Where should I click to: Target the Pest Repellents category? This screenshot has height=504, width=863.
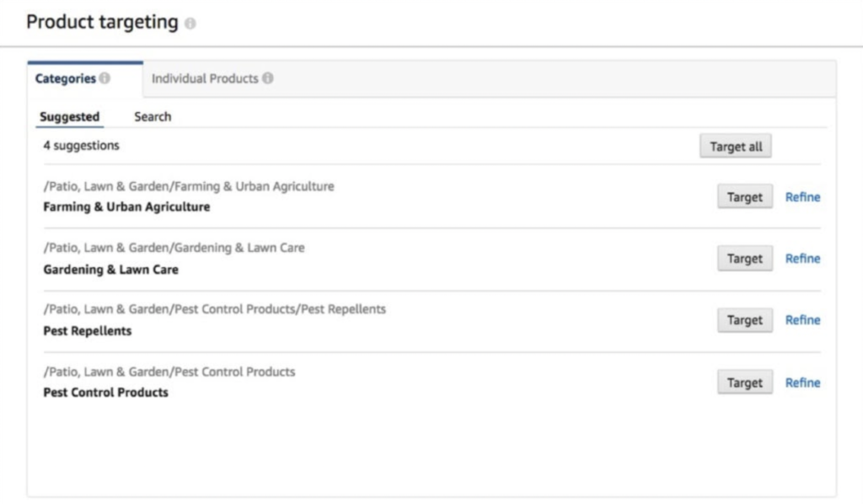(x=744, y=319)
